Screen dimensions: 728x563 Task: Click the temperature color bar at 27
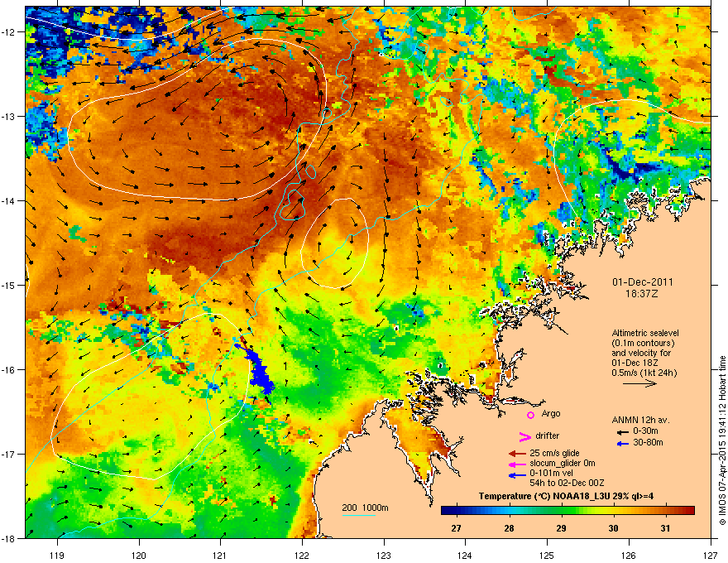(457, 511)
